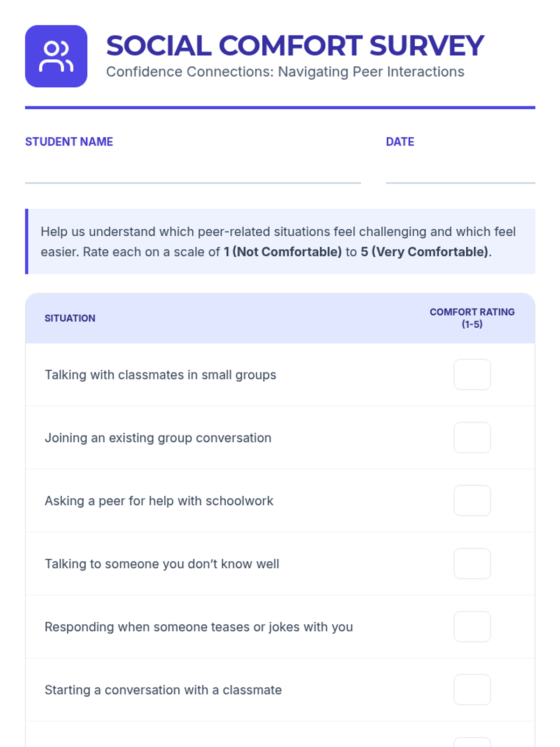Click the people icon survey logo
Screen dimensions: 560x747
pos(56,56)
